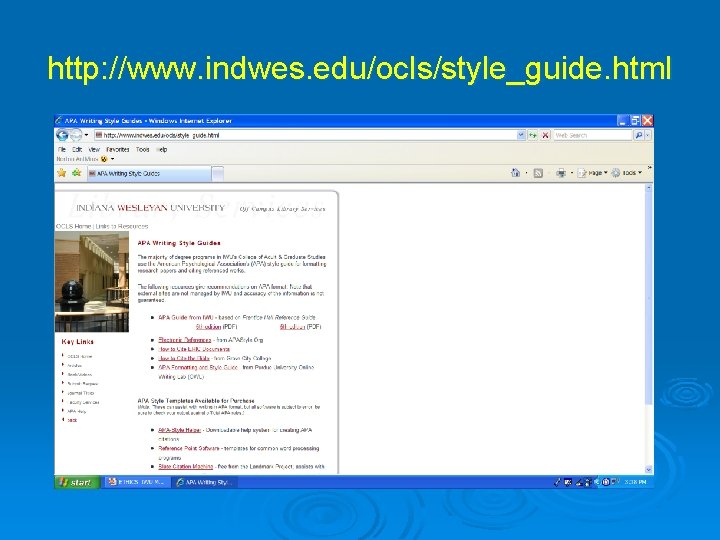The height and width of the screenshot is (540, 720).
Task: Open the left edition PDF link
Action: [x=208, y=327]
